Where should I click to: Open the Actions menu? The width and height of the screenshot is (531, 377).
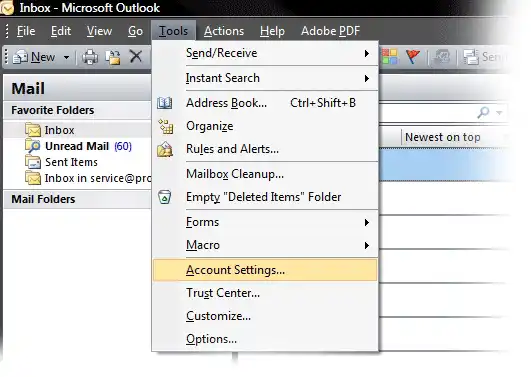[x=224, y=31]
